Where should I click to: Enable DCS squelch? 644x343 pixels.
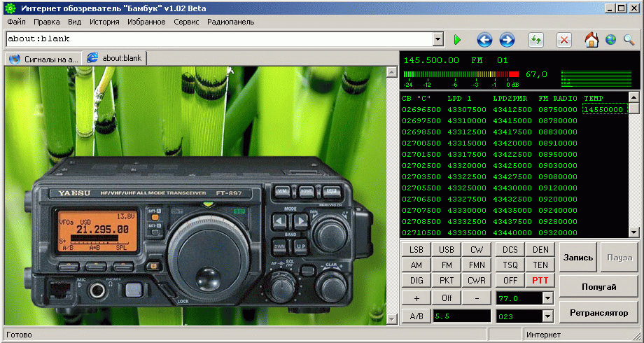pos(510,250)
